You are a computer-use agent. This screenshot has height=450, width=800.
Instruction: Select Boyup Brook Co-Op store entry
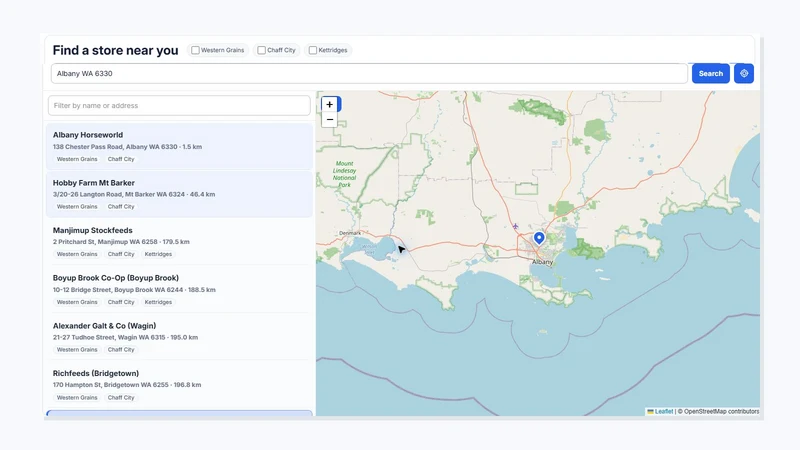179,289
